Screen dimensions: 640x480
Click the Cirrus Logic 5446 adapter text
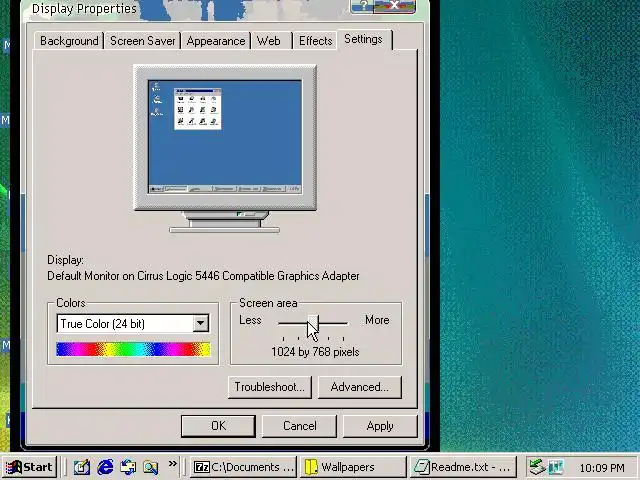click(x=203, y=276)
